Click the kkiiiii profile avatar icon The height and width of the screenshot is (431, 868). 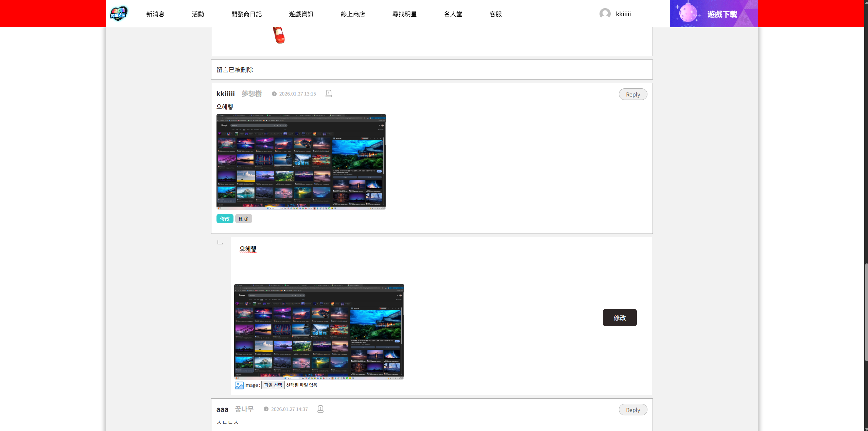tap(605, 14)
